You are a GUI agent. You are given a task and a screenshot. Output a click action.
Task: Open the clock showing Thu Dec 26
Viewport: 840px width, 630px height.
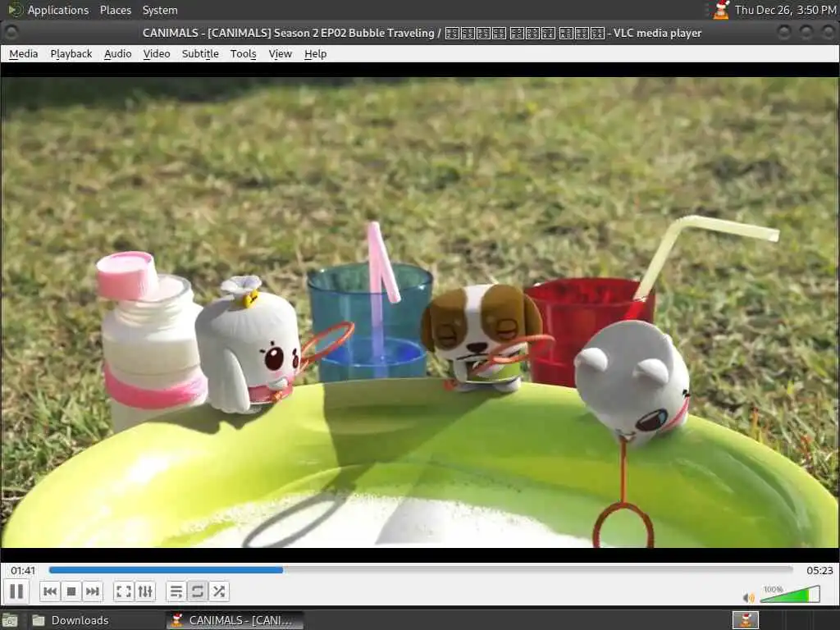click(785, 10)
